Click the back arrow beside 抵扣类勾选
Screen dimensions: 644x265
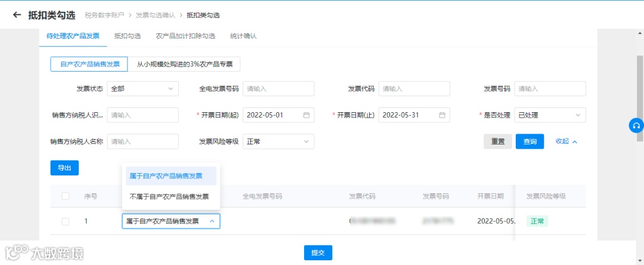click(x=17, y=15)
